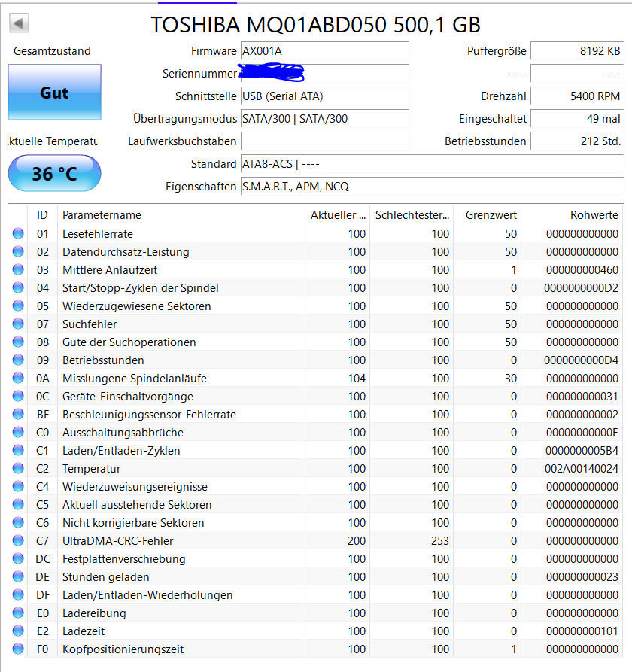The height and width of the screenshot is (672, 632).
Task: Click raw value 0000000000D4
Action: pos(581,360)
